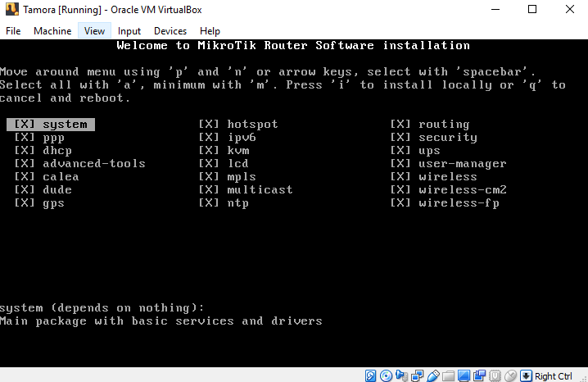Select the security package entry
The height and width of the screenshot is (382, 588).
pyautogui.click(x=433, y=138)
